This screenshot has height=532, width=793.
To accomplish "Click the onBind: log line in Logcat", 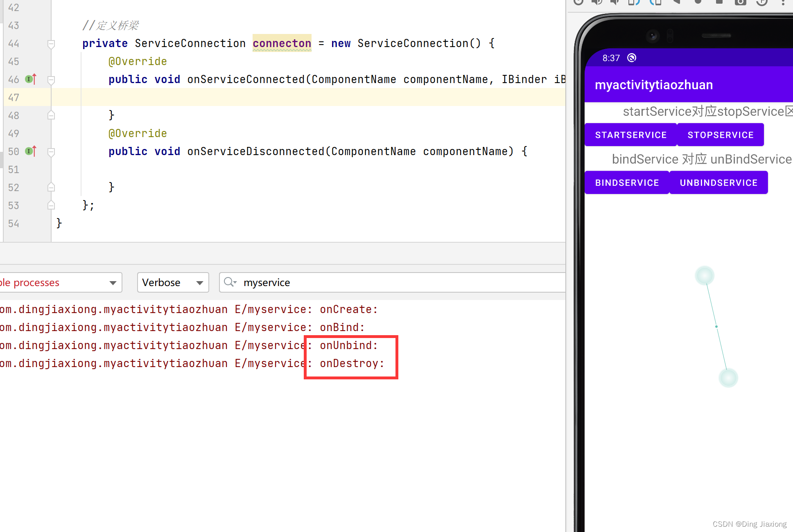I will (182, 327).
